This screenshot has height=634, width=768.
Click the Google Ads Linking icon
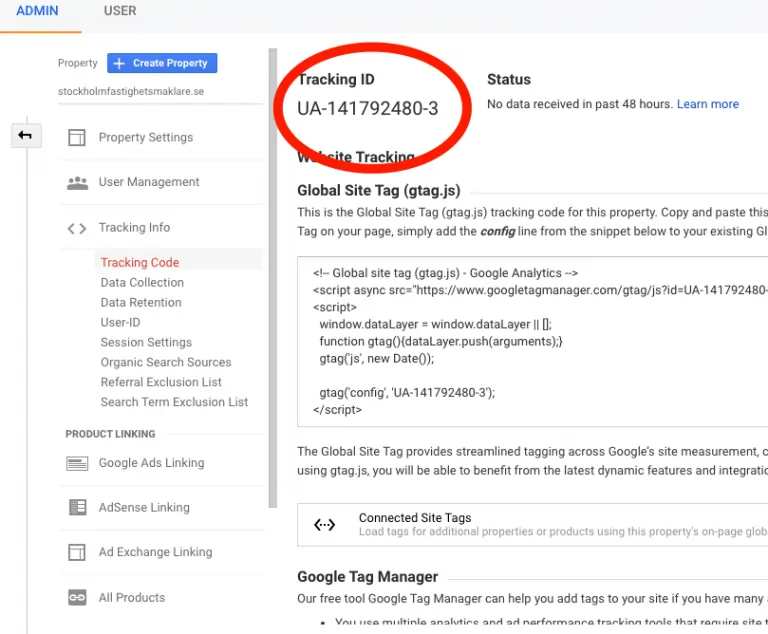(x=77, y=463)
